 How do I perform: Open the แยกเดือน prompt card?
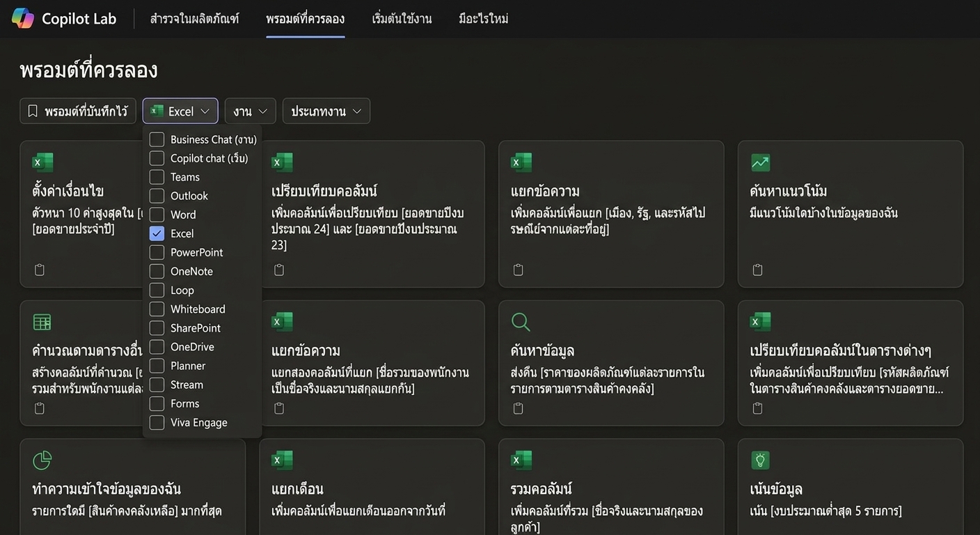[x=372, y=486]
